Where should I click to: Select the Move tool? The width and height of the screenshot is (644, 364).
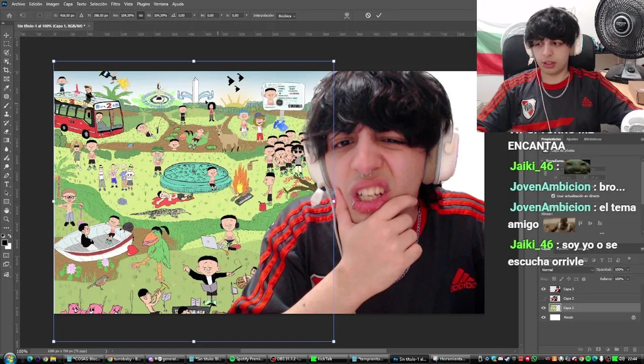coord(7,35)
